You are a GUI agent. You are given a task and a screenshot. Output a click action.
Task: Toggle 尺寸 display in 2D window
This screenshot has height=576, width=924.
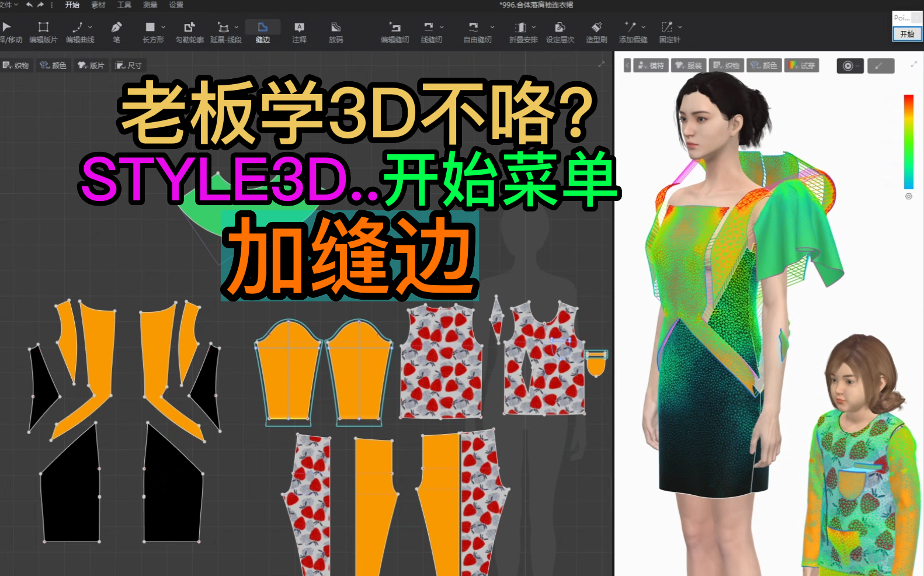pyautogui.click(x=128, y=65)
